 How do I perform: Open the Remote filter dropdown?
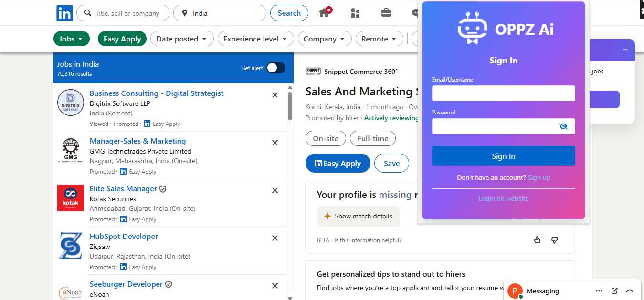click(x=379, y=39)
